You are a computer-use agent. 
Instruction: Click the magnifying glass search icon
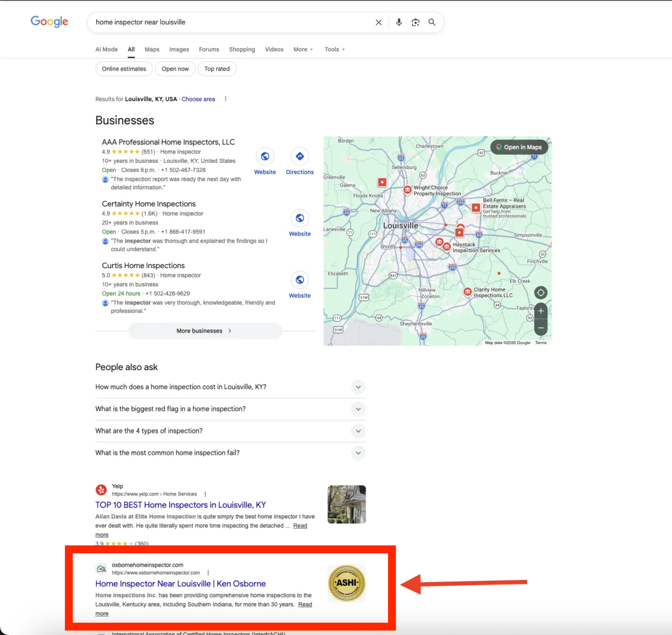(432, 22)
